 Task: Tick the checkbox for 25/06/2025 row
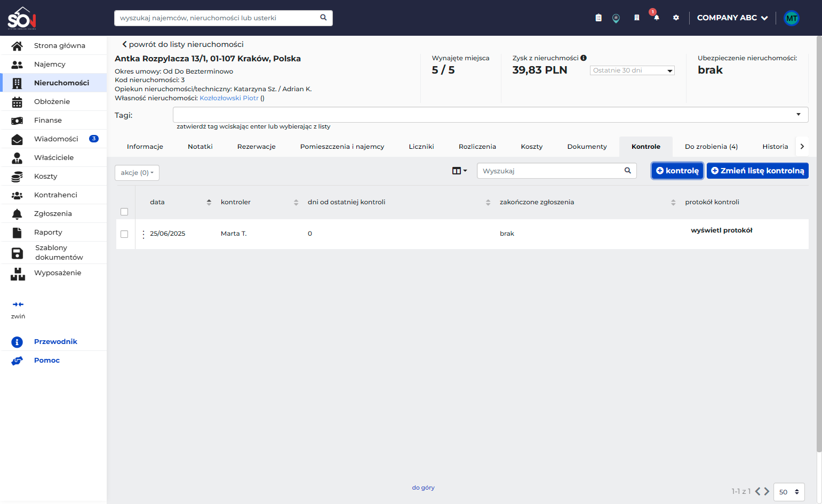click(124, 234)
